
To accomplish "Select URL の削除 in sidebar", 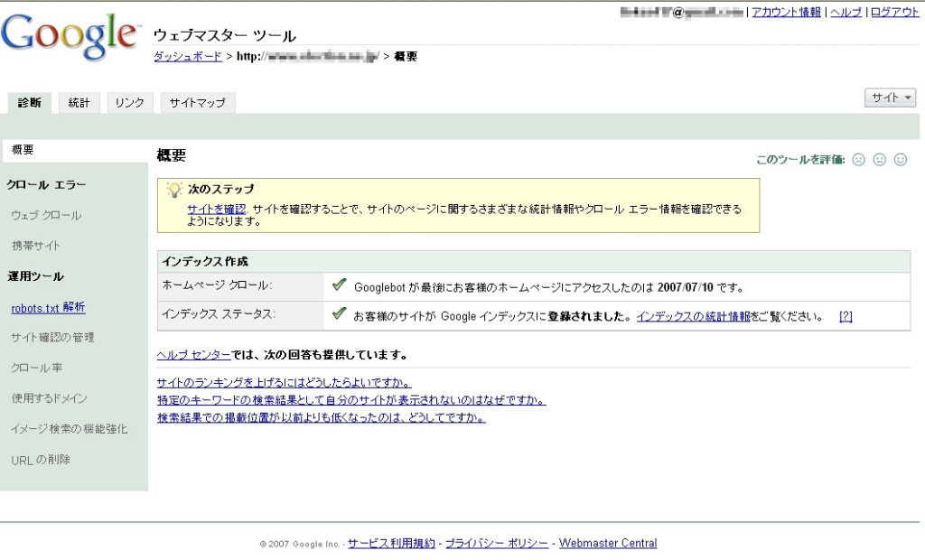I will (40, 460).
